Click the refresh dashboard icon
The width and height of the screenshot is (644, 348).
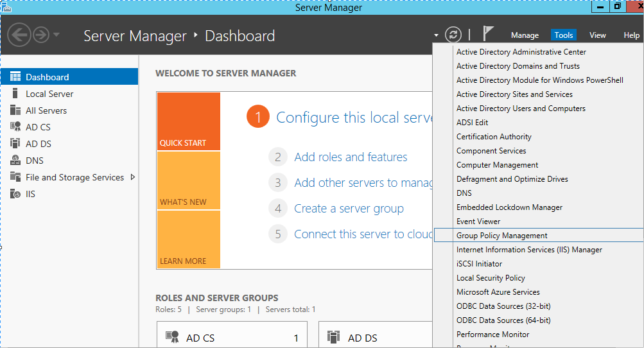453,35
